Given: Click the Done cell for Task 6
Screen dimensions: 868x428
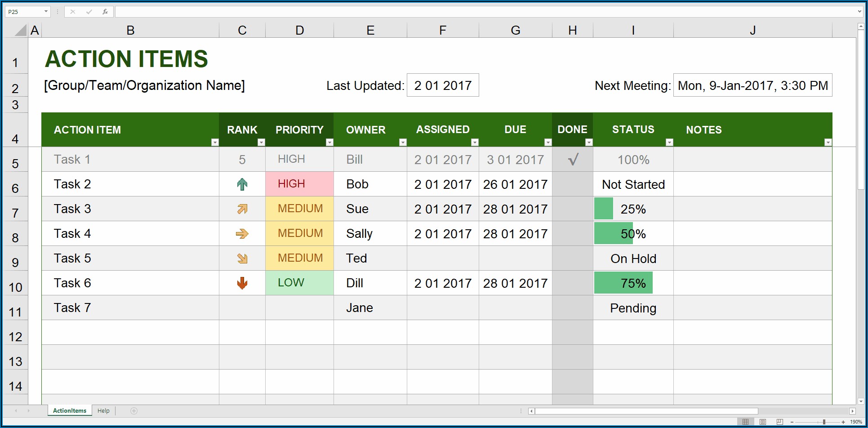Looking at the screenshot, I should [x=572, y=283].
